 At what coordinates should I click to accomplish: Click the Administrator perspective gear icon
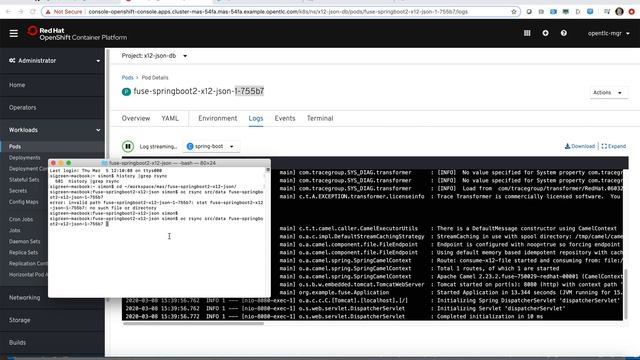12,60
